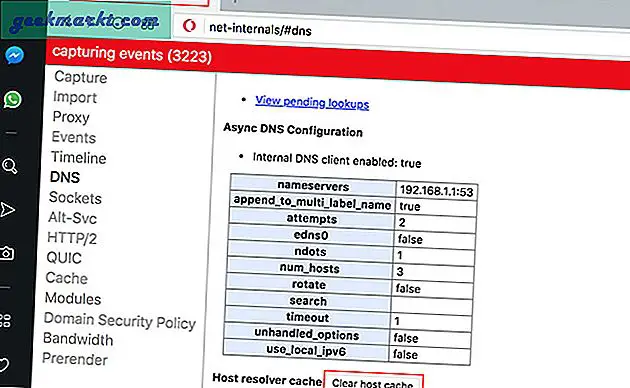
Task: Open the QUIC section
Action: coord(64,257)
